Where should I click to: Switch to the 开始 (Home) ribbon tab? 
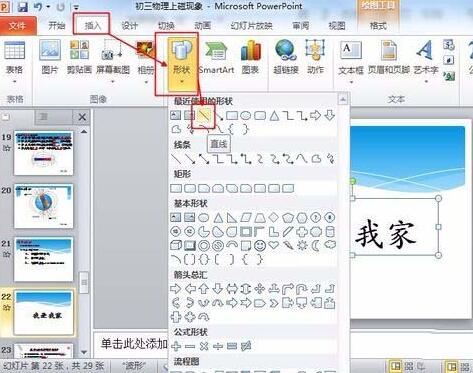pyautogui.click(x=56, y=26)
